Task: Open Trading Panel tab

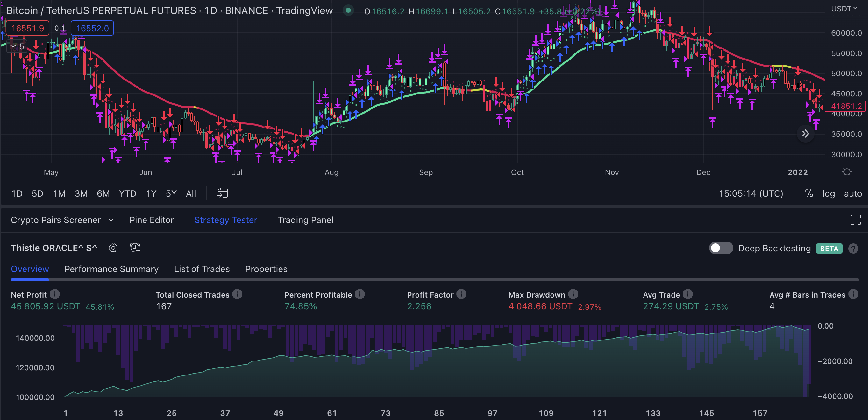Action: pyautogui.click(x=305, y=220)
